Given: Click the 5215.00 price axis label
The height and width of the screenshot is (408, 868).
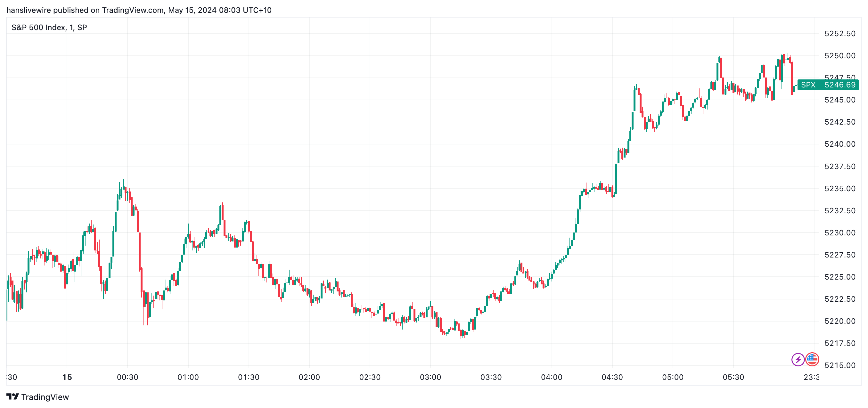Looking at the screenshot, I should tap(840, 365).
